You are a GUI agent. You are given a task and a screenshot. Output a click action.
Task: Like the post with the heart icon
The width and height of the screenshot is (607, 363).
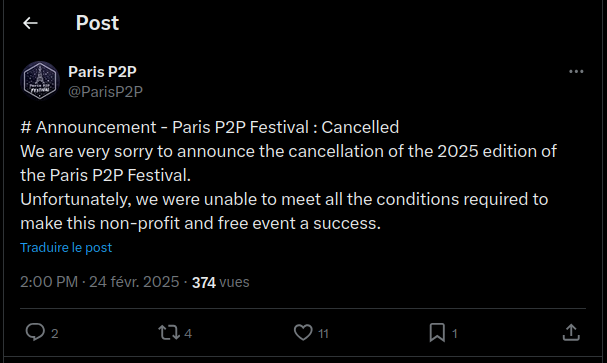[x=303, y=332]
